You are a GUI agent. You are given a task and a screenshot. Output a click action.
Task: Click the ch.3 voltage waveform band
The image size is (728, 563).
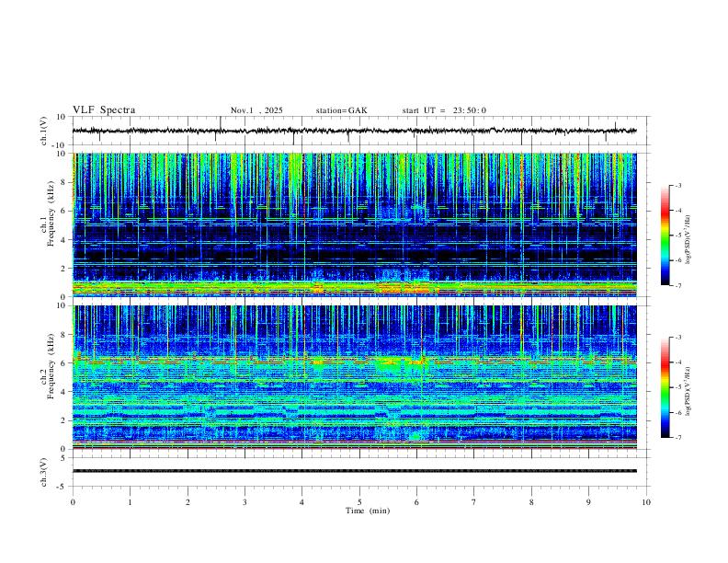click(x=354, y=471)
